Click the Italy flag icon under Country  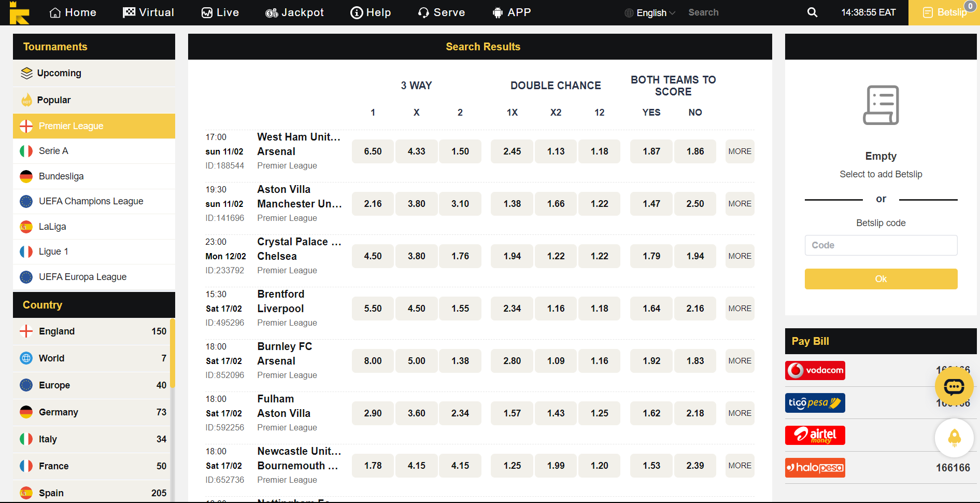point(26,439)
